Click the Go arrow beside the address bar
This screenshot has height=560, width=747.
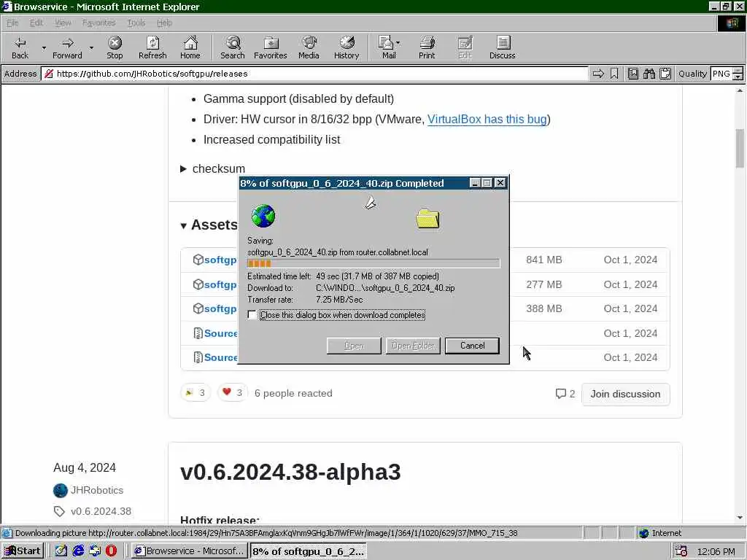pos(598,74)
